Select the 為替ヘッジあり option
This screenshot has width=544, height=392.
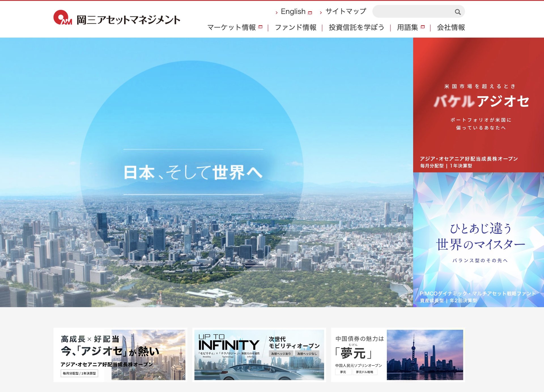[x=281, y=354]
